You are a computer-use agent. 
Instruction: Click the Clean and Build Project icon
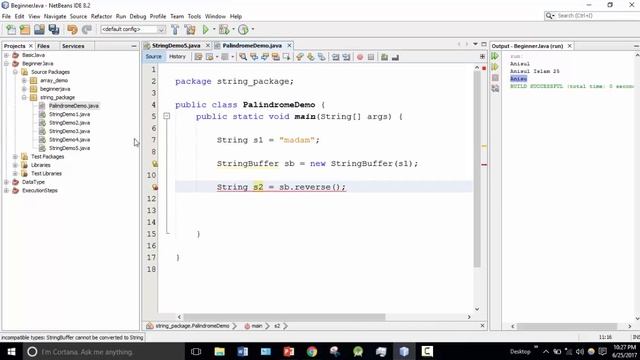point(190,29)
